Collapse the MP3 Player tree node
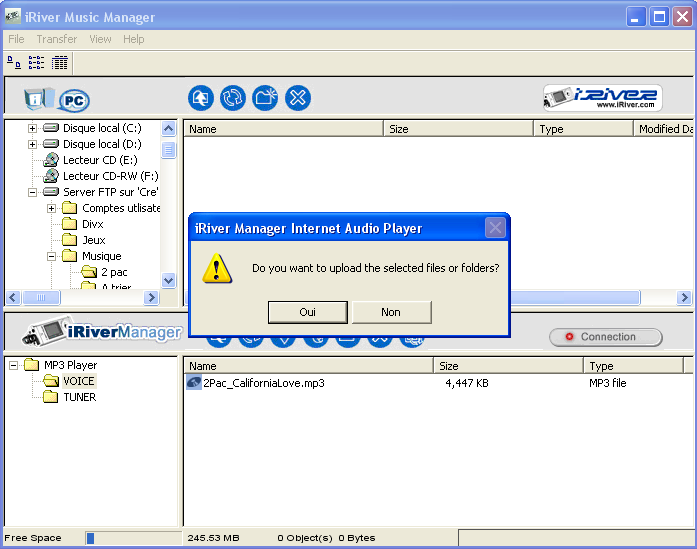 pos(13,365)
